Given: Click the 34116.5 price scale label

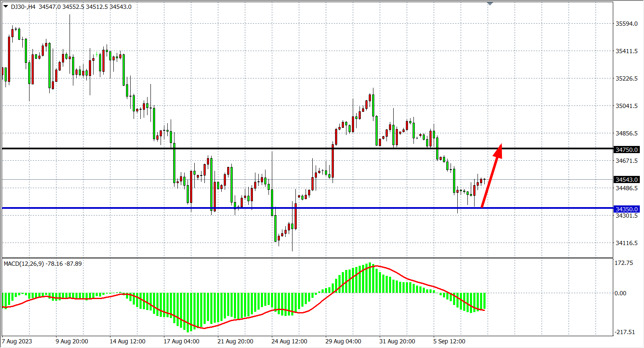Looking at the screenshot, I should [627, 243].
